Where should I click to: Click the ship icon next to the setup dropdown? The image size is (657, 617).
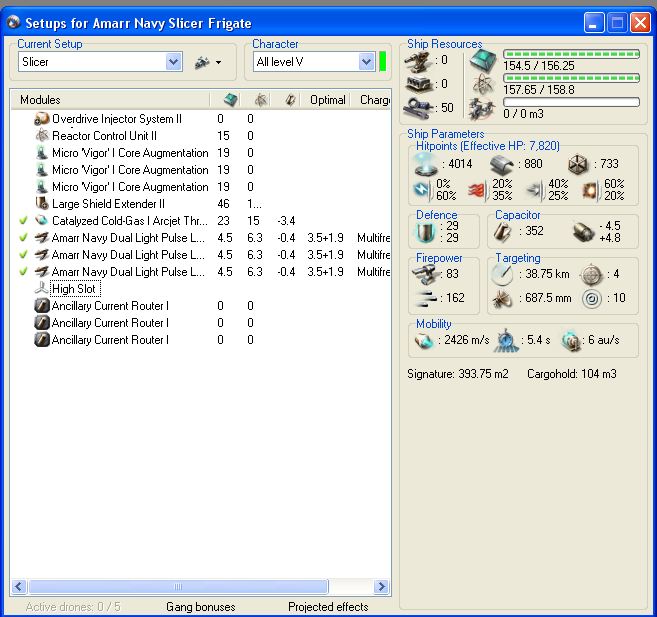[202, 62]
